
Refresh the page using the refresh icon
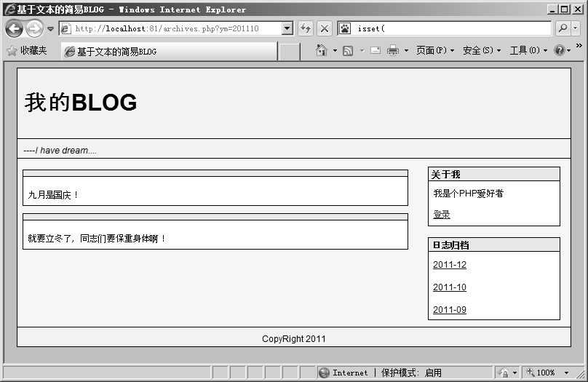(306, 28)
